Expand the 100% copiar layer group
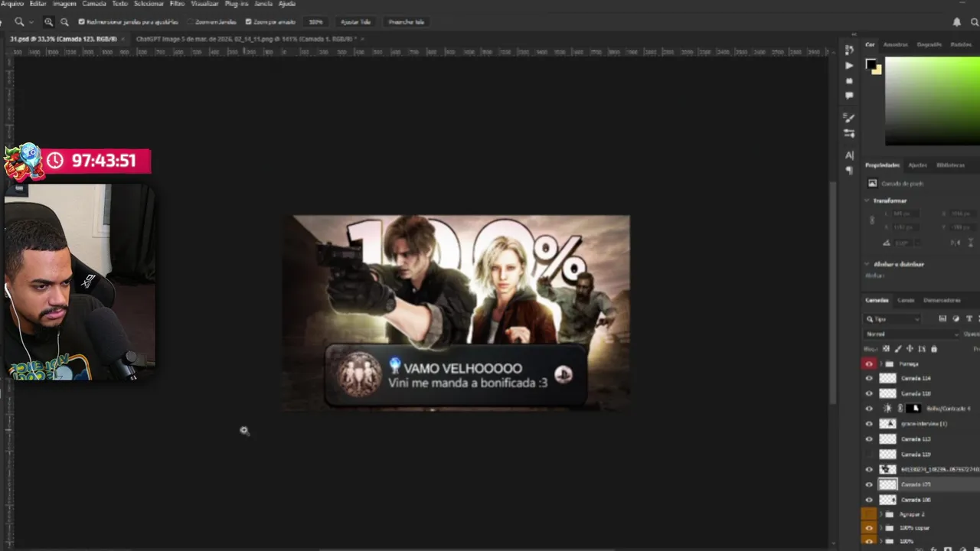The height and width of the screenshot is (551, 980). 881,528
